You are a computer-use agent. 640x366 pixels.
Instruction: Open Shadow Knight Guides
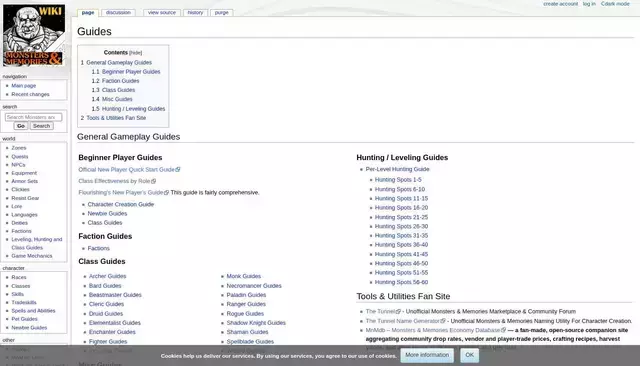[x=256, y=323]
